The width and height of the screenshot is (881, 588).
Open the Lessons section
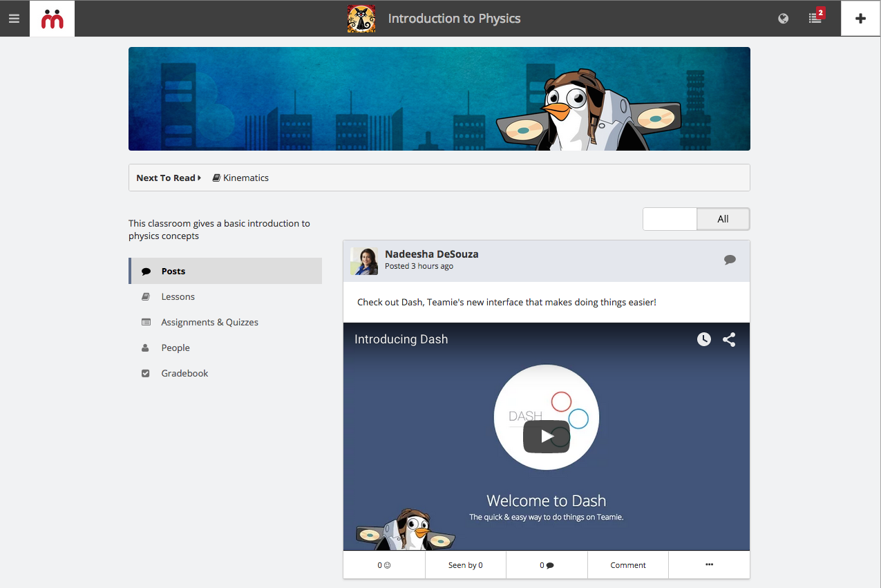pos(225,296)
